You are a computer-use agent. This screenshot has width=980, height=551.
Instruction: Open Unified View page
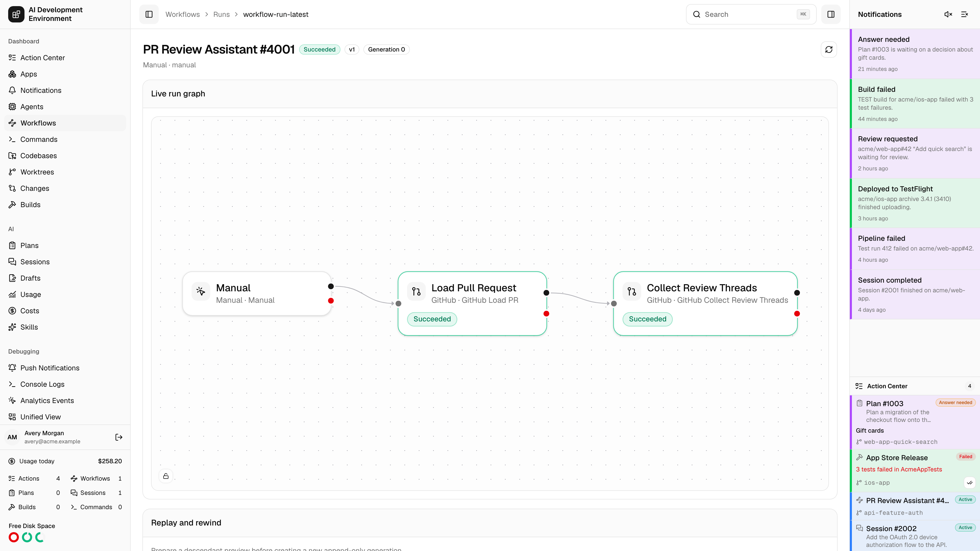65,417
